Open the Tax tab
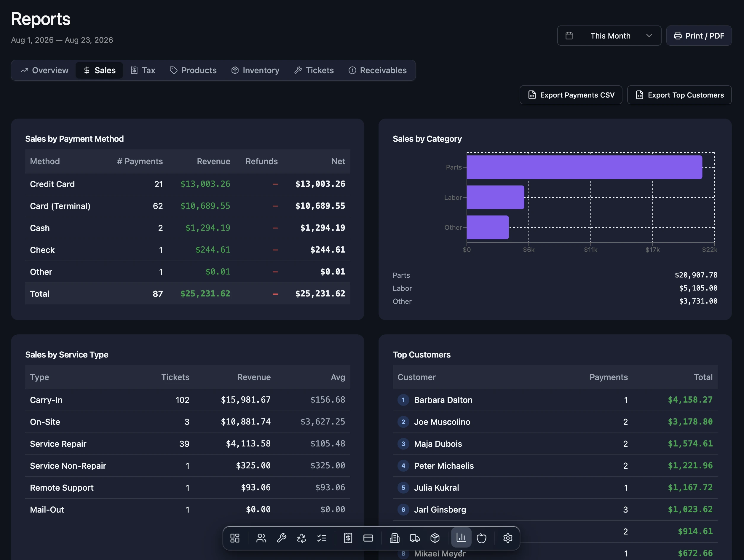744x560 pixels. 143,70
